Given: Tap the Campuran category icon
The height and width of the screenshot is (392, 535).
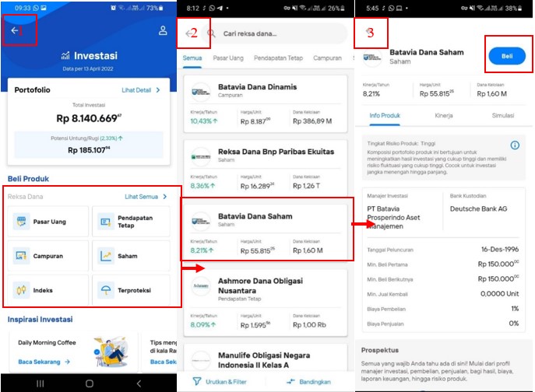Looking at the screenshot, I should [x=21, y=256].
